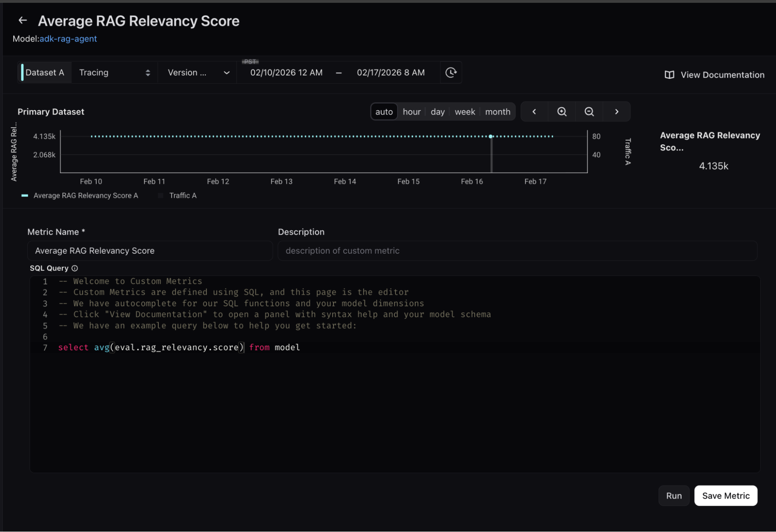Open the start date 02/10/2026 picker
Viewport: 776px width, 532px height.
click(286, 73)
